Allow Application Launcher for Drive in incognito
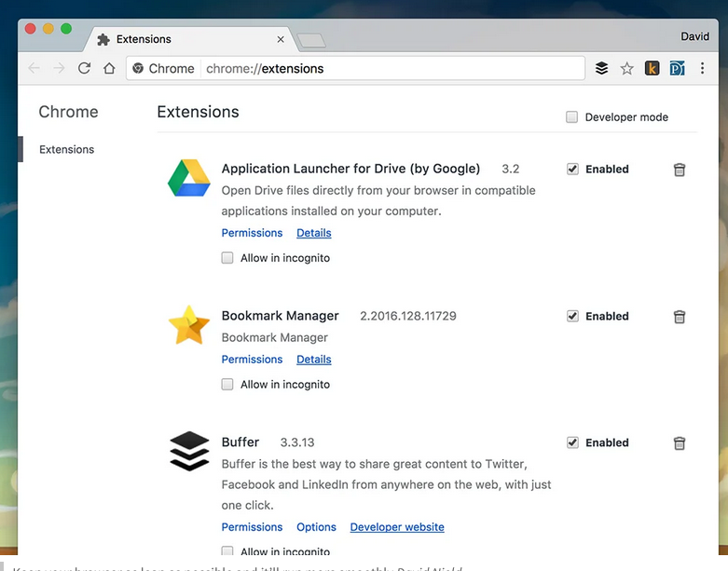 point(227,258)
